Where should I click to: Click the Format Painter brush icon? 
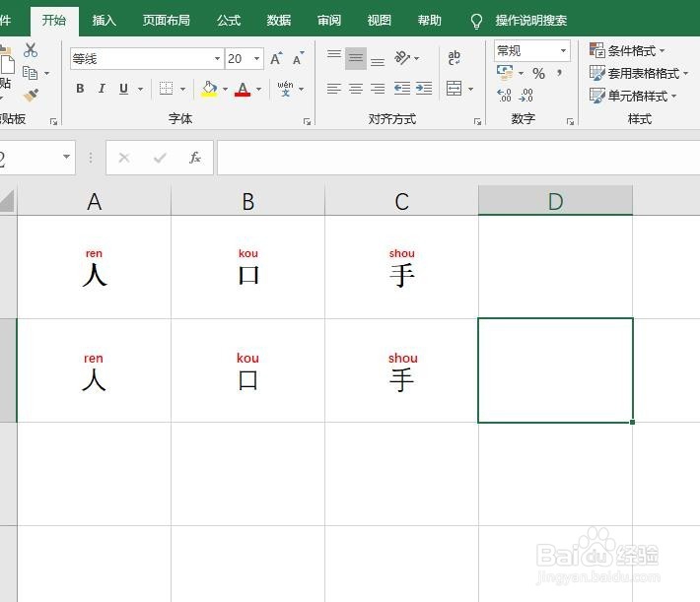coord(31,95)
